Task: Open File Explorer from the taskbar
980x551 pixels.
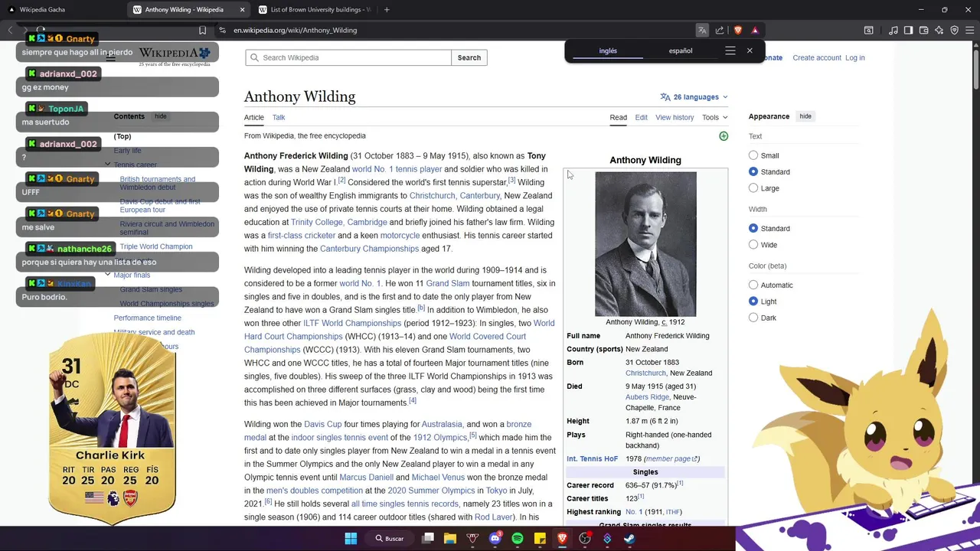Action: click(450, 539)
